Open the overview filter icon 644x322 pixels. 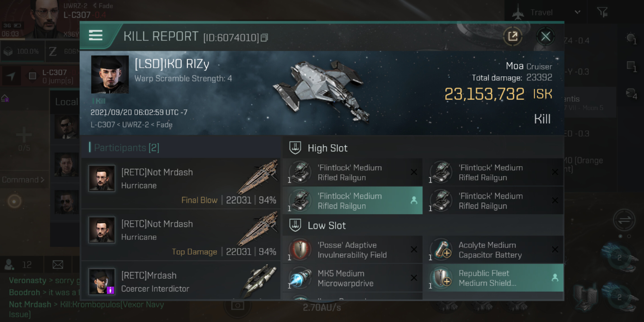[x=602, y=12]
